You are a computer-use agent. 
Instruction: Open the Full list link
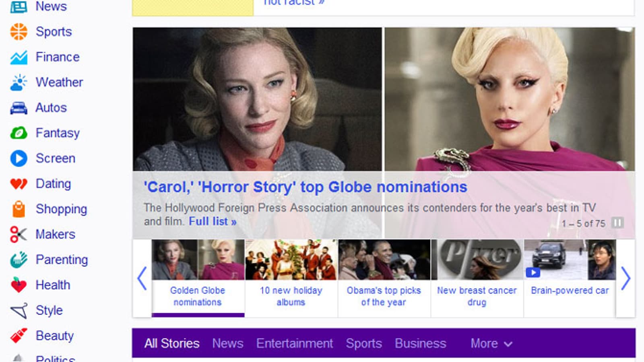coord(213,222)
